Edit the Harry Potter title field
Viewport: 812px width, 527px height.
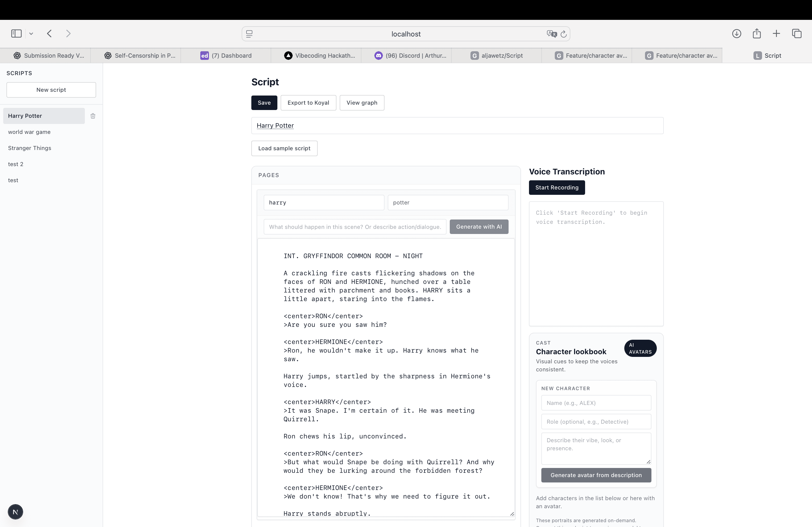(457, 125)
